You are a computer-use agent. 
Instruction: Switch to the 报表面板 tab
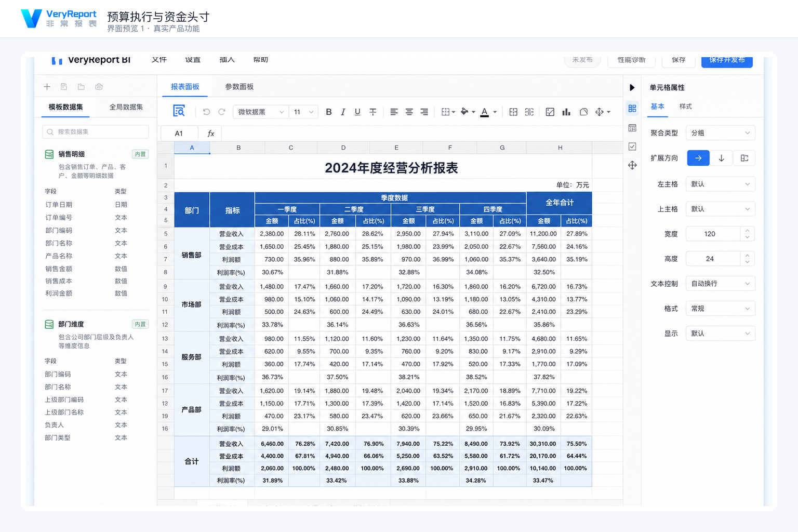(185, 87)
